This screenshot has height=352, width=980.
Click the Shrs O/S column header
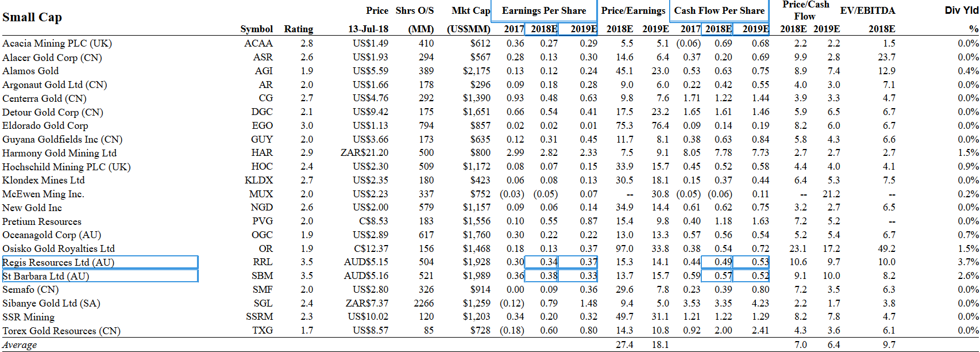coord(415,11)
